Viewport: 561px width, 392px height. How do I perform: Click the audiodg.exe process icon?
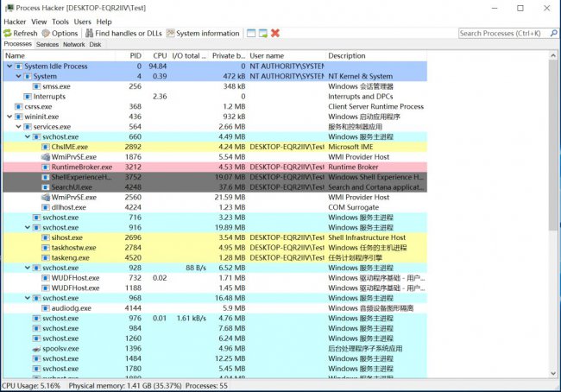pyautogui.click(x=46, y=308)
